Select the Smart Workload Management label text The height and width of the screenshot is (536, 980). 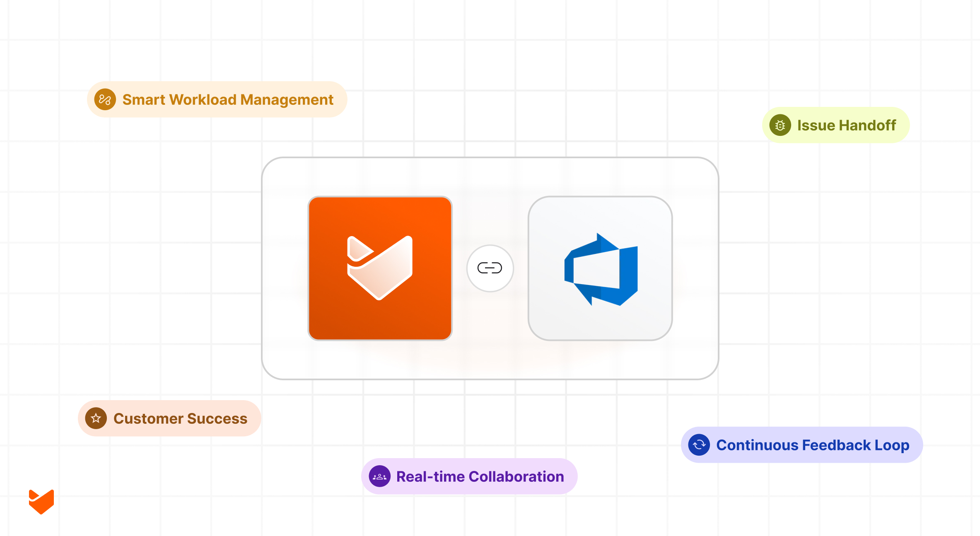pyautogui.click(x=228, y=100)
